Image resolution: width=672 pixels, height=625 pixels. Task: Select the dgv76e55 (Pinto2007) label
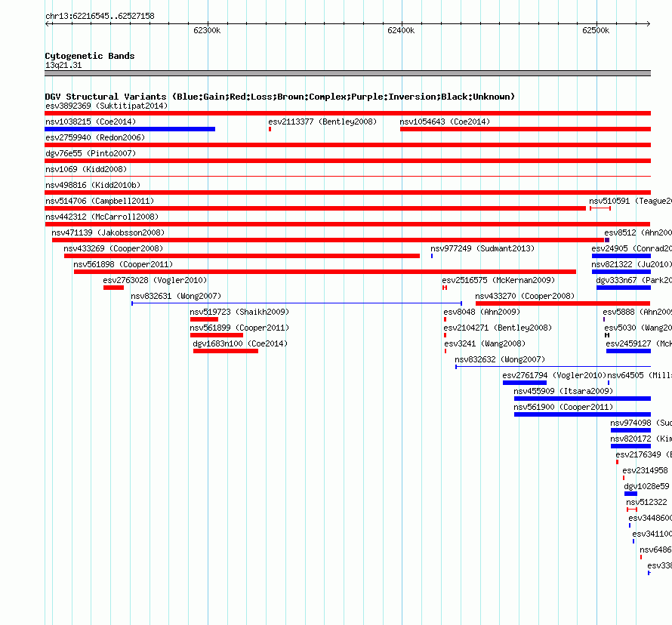91,153
